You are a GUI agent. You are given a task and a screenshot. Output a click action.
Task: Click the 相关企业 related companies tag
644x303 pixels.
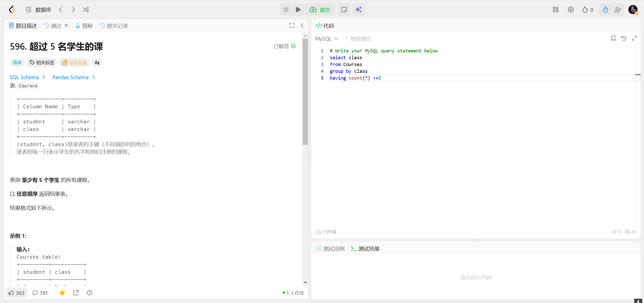point(74,62)
